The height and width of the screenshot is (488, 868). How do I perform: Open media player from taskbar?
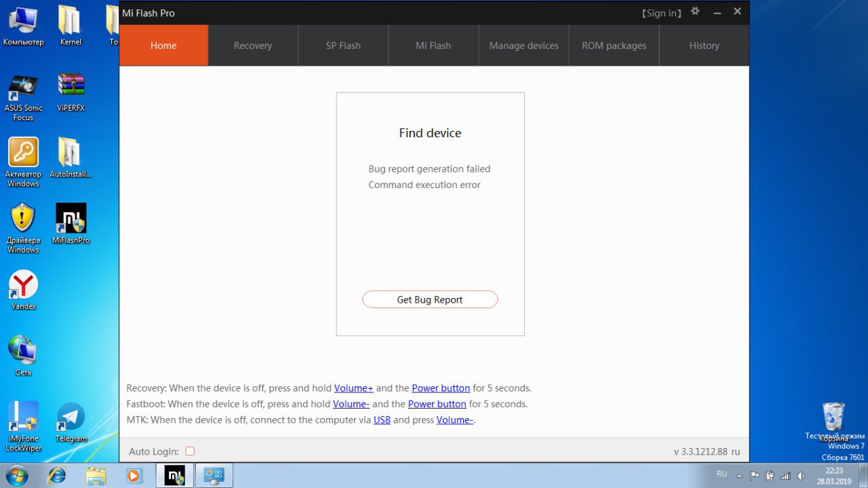(134, 475)
